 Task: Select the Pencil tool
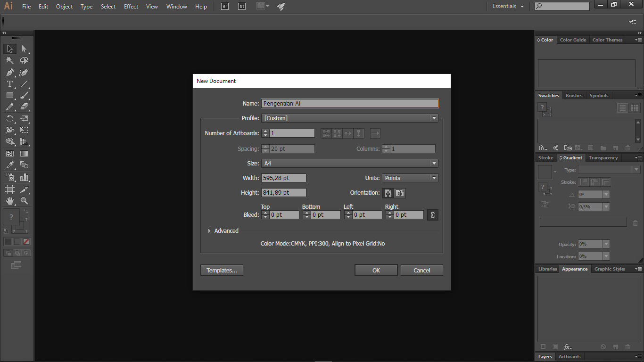9,107
